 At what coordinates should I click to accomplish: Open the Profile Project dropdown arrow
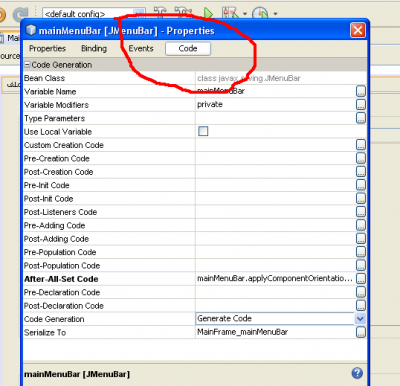[275, 14]
